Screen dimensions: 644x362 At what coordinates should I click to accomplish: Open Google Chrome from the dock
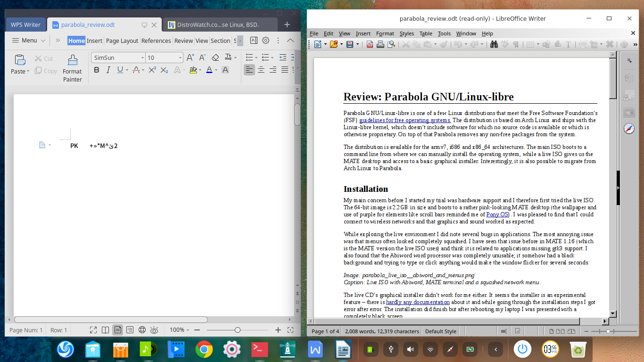(204, 349)
